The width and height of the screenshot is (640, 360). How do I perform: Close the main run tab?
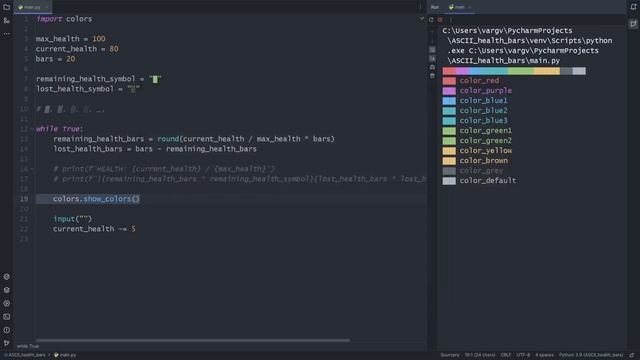[x=470, y=7]
